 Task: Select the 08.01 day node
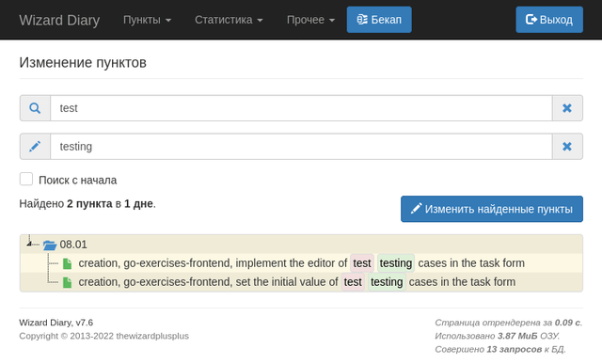click(x=73, y=245)
